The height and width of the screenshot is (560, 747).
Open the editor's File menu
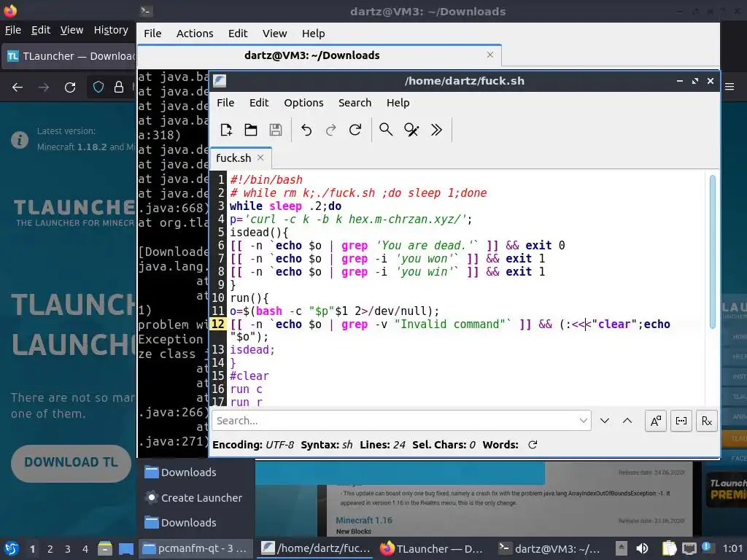click(x=225, y=103)
